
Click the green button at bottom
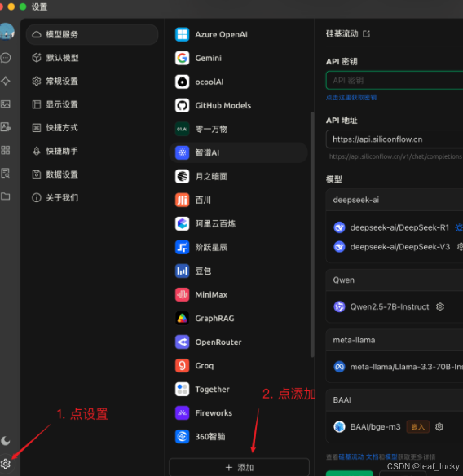point(350,474)
